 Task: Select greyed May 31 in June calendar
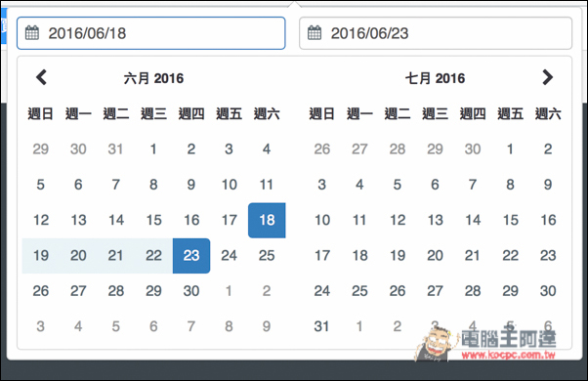coord(115,149)
